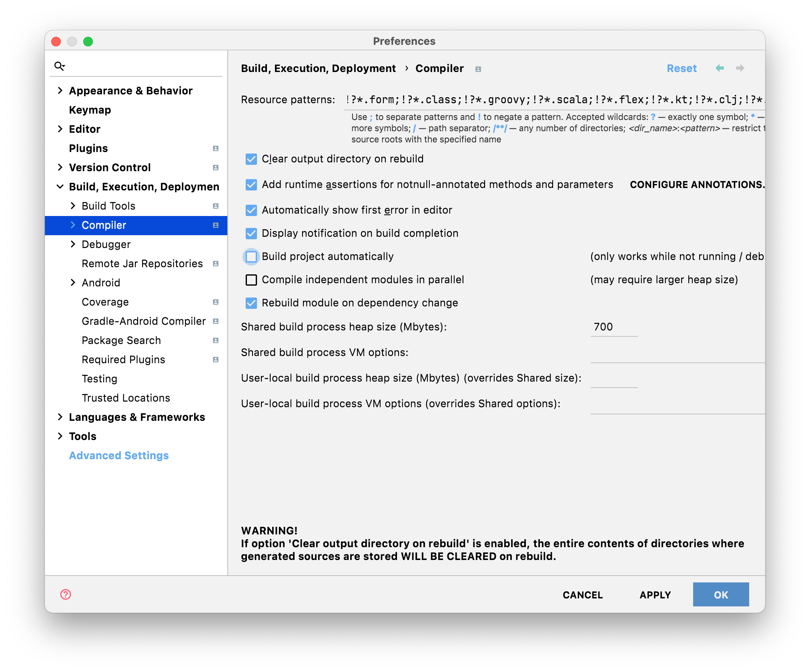Image resolution: width=810 pixels, height=672 pixels.
Task: Click the help question mark icon
Action: click(x=66, y=594)
